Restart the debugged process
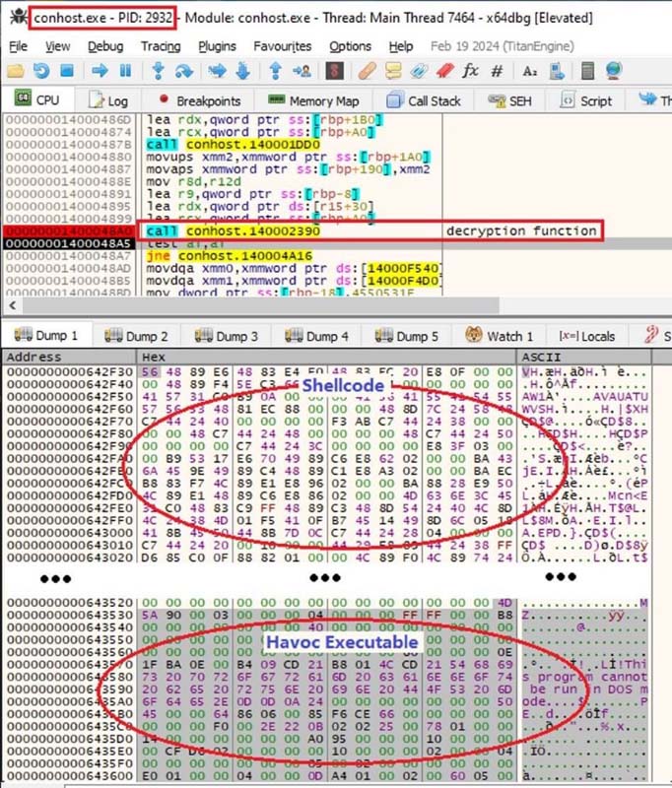This screenshot has height=788, width=672. click(x=41, y=71)
